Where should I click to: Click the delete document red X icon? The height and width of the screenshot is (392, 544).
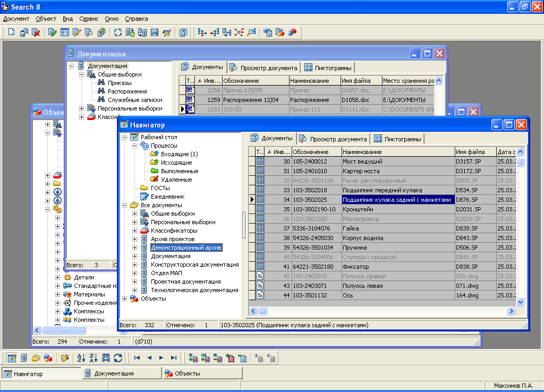[36, 32]
